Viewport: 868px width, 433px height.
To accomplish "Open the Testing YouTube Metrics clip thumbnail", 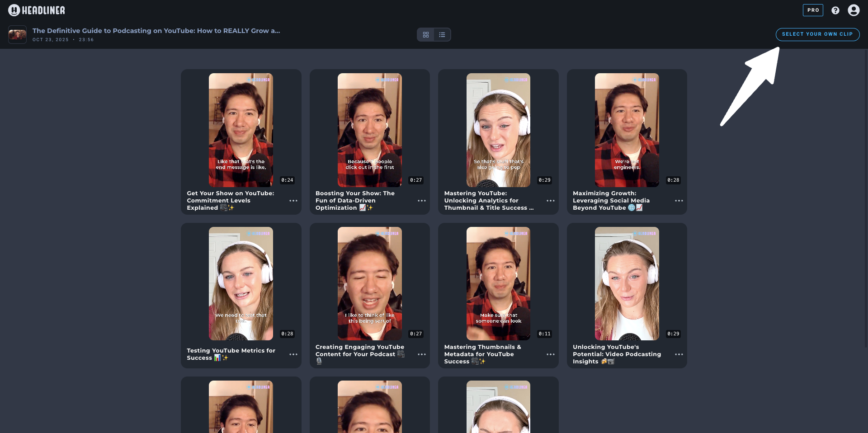I will tap(241, 284).
